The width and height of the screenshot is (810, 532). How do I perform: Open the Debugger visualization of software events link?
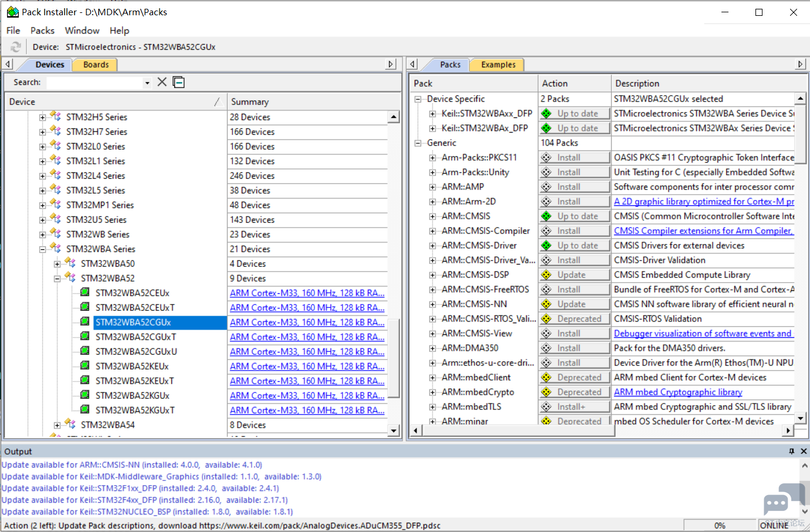coord(704,334)
